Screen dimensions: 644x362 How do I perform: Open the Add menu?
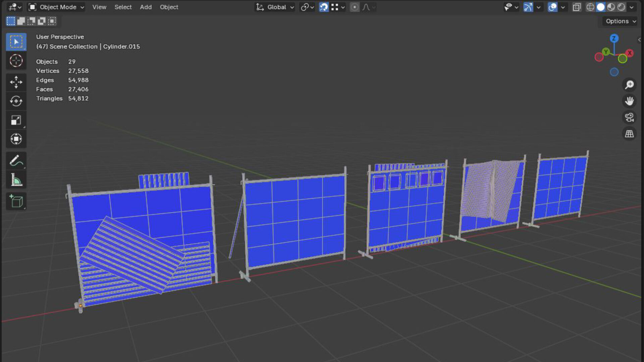(146, 7)
